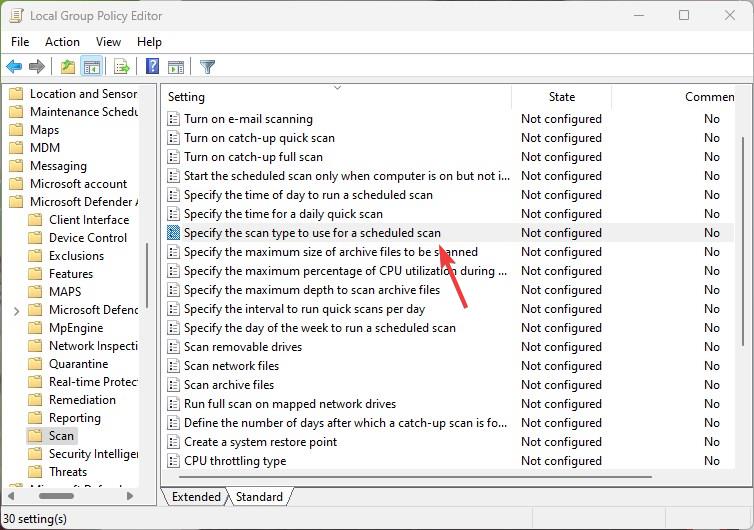The width and height of the screenshot is (754, 530).
Task: Select the MDM folder
Action: pyautogui.click(x=45, y=148)
